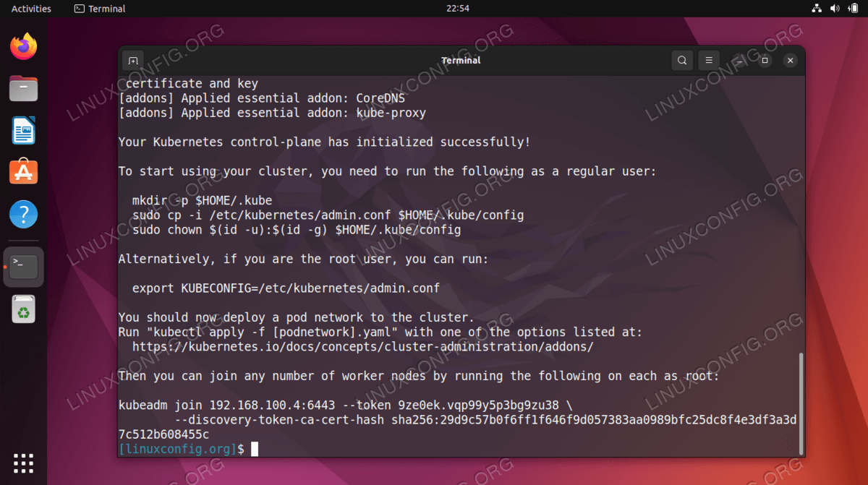Click the 'Applied essential addon: kube-proxy' line
The width and height of the screenshot is (868, 485).
[272, 113]
